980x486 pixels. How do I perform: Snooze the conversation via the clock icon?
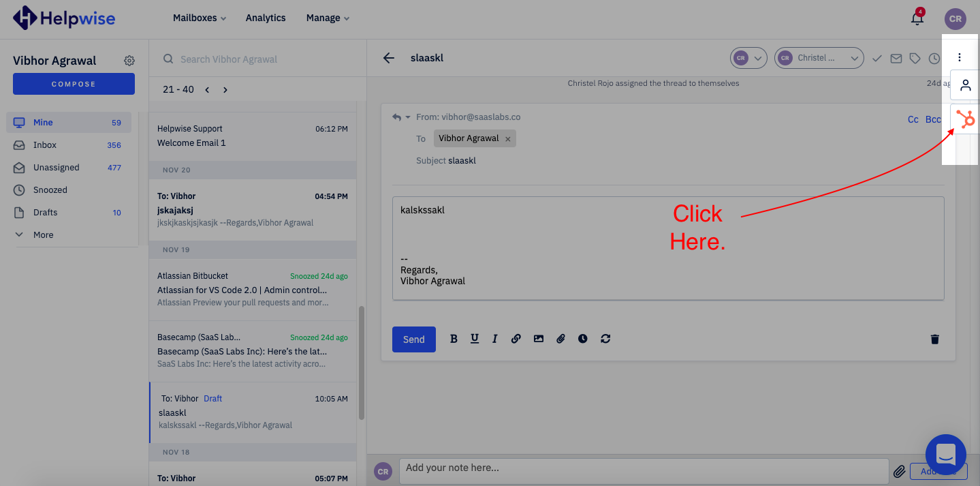934,59
